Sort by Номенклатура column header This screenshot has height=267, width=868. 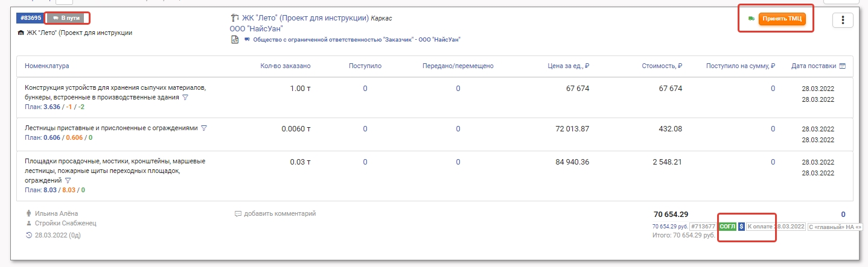(47, 66)
